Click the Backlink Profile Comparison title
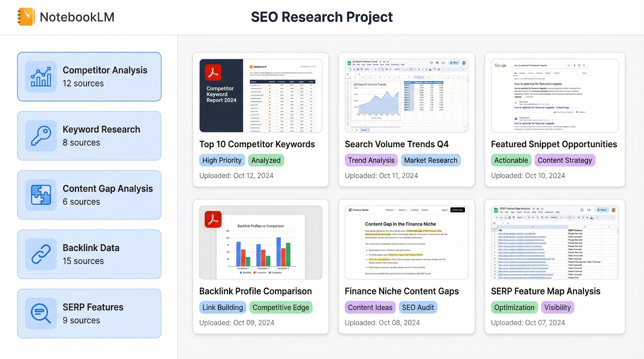Screen dimensions: 644x359 tap(256, 291)
